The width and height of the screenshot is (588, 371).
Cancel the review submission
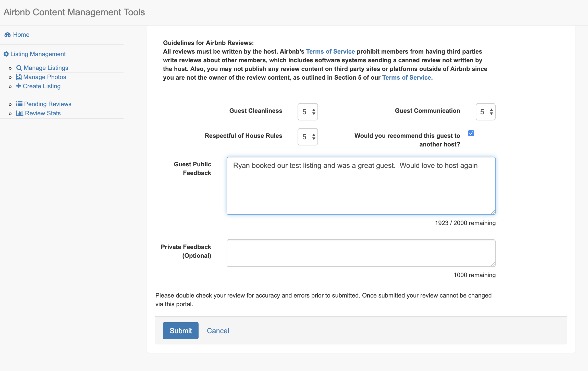click(217, 330)
